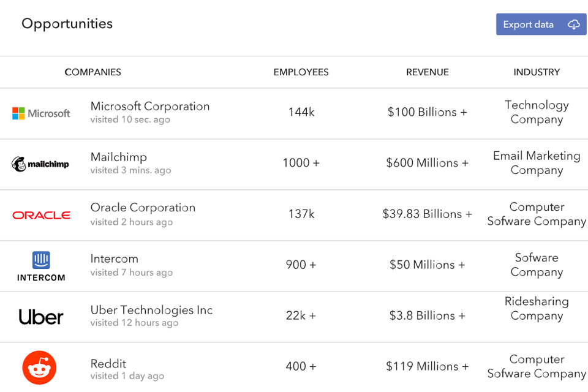Click Oracle's $39.83 Billions + revenue cell
Image resolution: width=588 pixels, height=392 pixels.
pos(428,214)
